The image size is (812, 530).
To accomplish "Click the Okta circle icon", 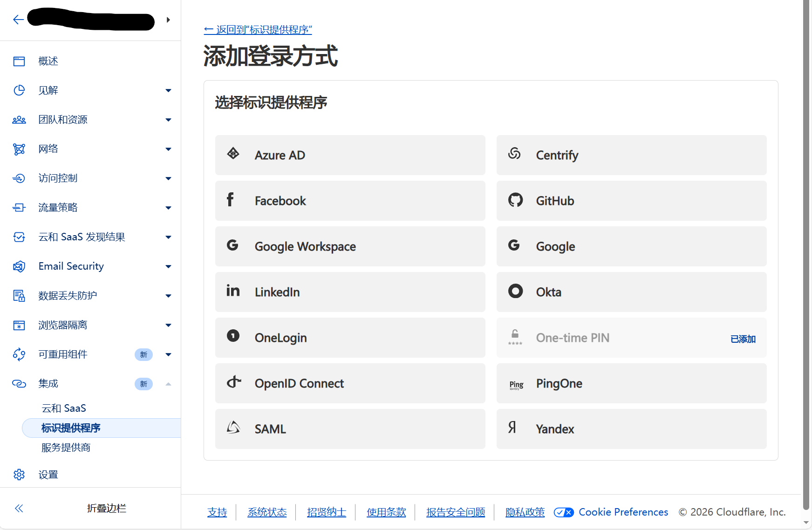I will [515, 292].
